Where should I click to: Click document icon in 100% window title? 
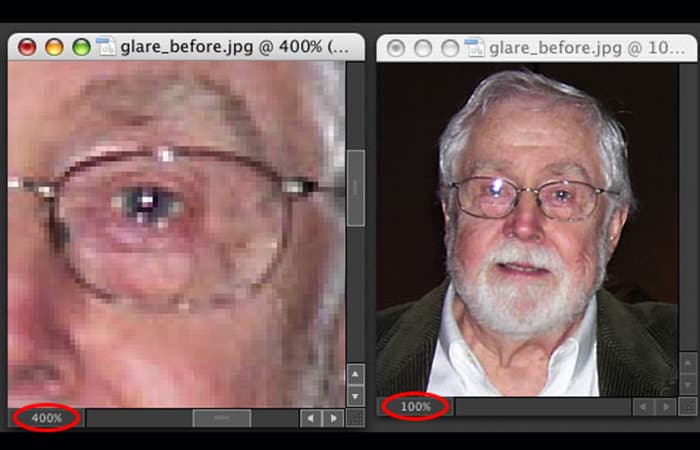click(475, 47)
